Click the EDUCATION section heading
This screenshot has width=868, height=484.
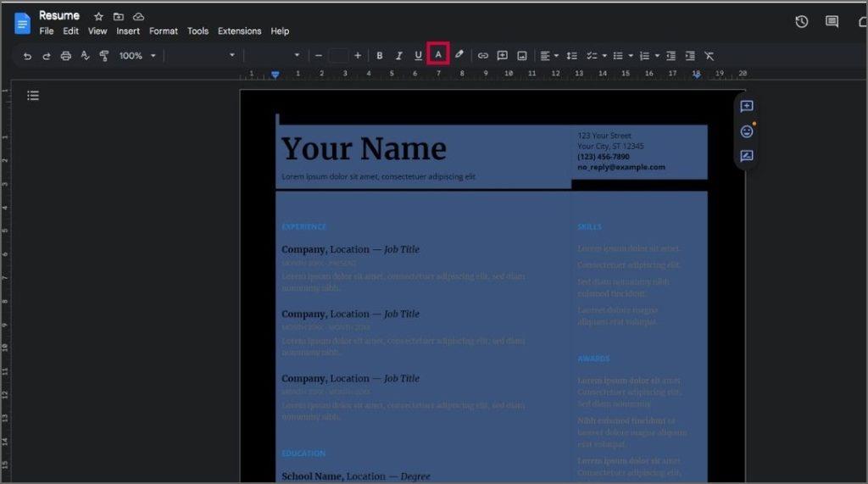pos(303,453)
